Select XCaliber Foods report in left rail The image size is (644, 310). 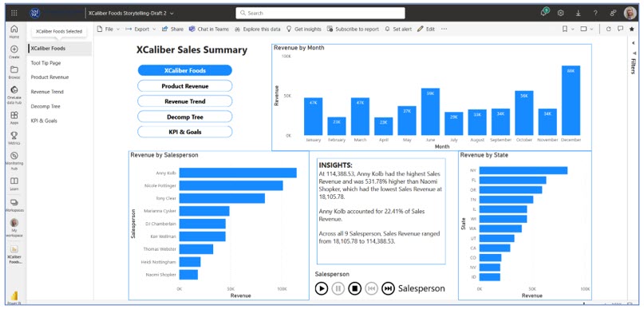point(14,254)
